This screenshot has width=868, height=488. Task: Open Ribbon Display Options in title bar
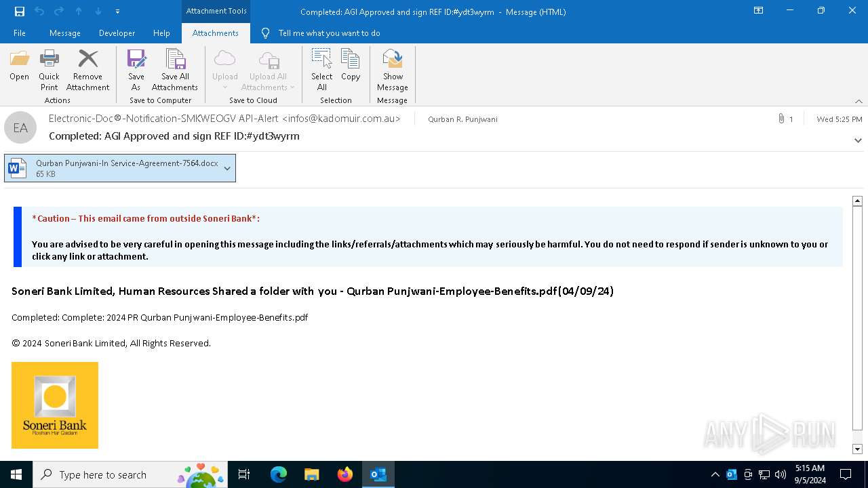coord(758,11)
